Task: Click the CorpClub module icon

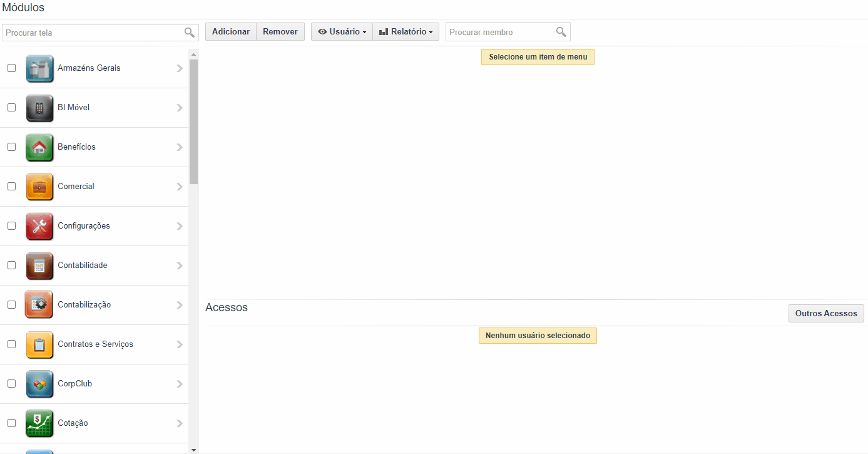Action: coord(39,384)
